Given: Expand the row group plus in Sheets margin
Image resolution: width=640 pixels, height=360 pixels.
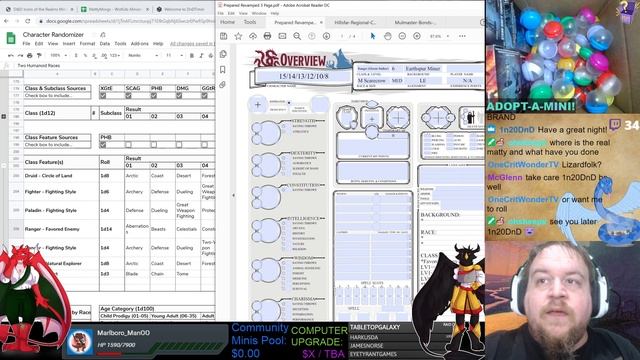Looking at the screenshot, I should pos(4,116).
